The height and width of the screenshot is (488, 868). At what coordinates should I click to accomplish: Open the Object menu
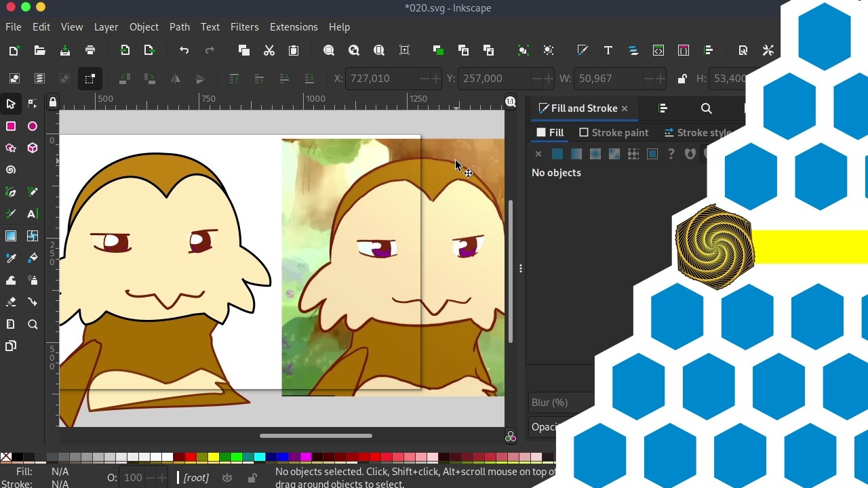(x=144, y=27)
